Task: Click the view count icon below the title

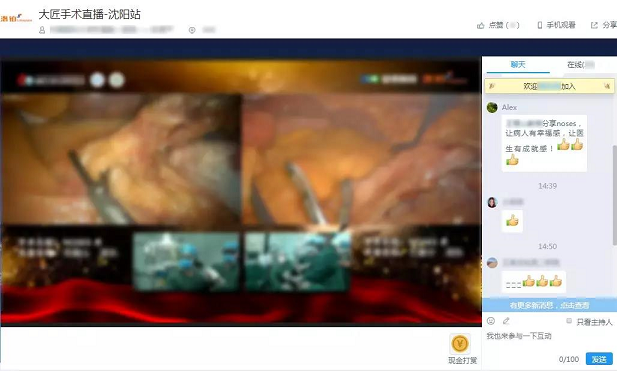Action: tap(192, 30)
